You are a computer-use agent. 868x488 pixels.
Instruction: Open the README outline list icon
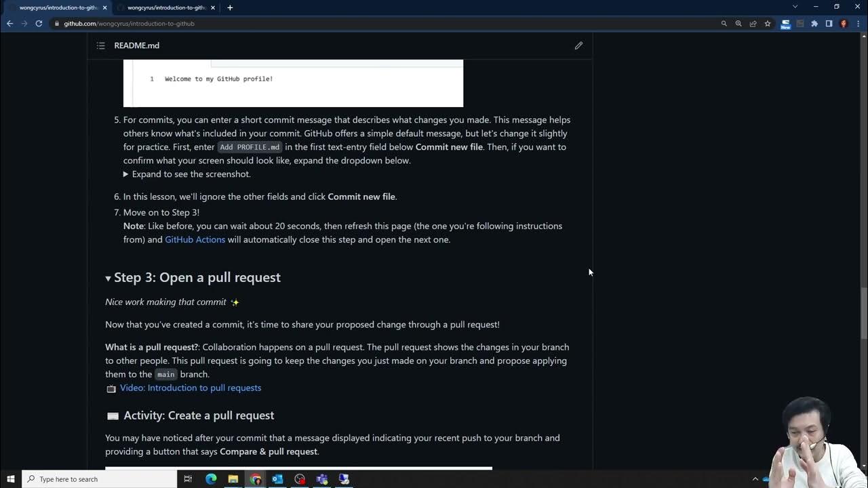pos(100,45)
